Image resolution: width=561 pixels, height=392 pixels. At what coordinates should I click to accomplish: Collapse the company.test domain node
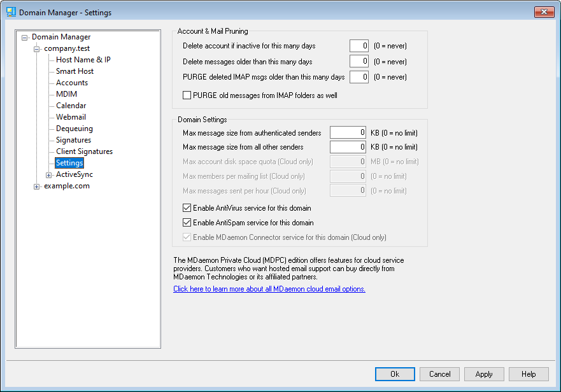(37, 48)
